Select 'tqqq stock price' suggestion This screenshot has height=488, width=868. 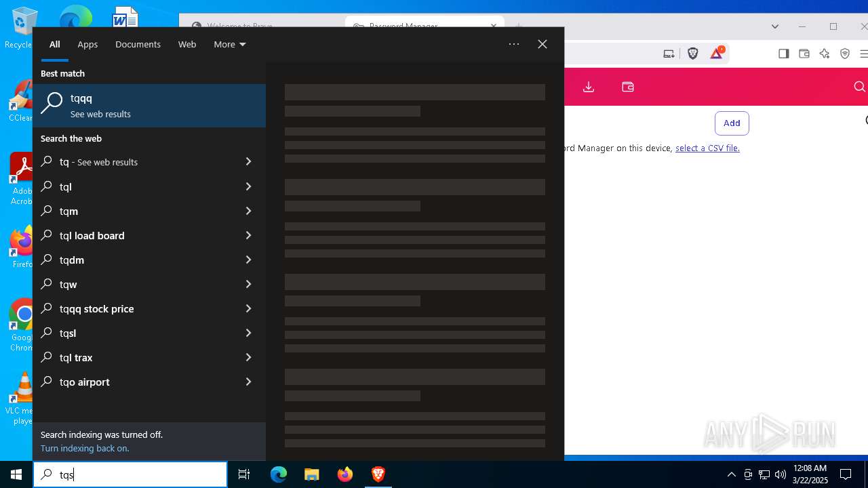139,308
